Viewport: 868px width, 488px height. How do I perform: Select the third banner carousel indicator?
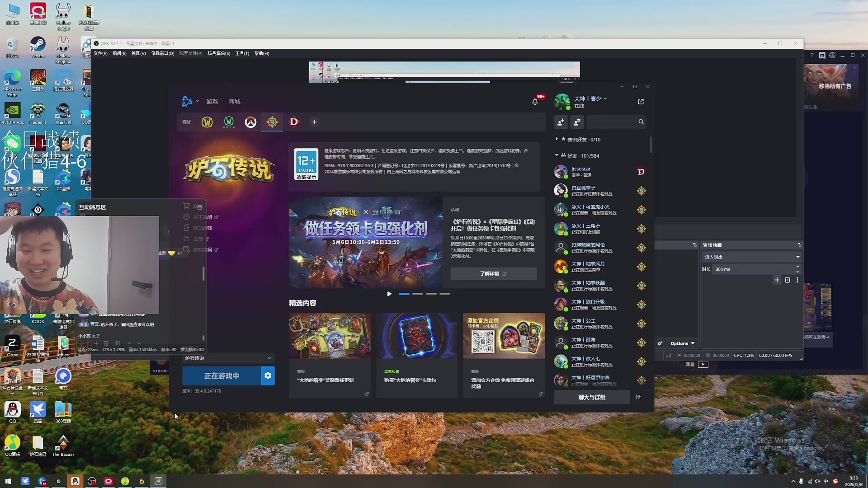tap(431, 294)
